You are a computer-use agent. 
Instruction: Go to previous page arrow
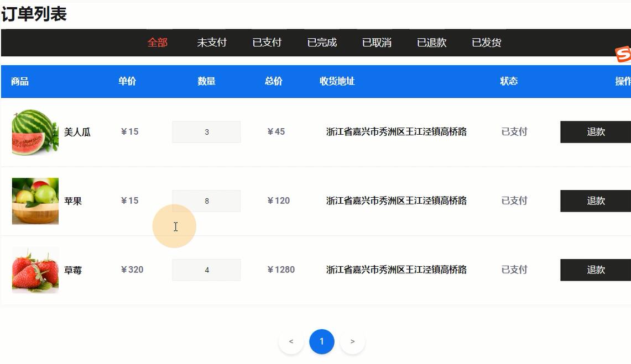pos(291,341)
